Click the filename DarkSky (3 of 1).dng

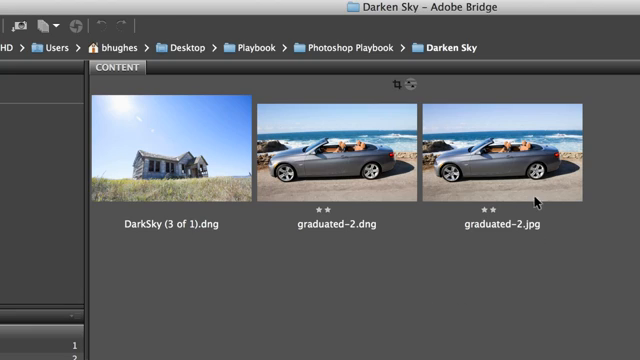pyautogui.click(x=171, y=224)
